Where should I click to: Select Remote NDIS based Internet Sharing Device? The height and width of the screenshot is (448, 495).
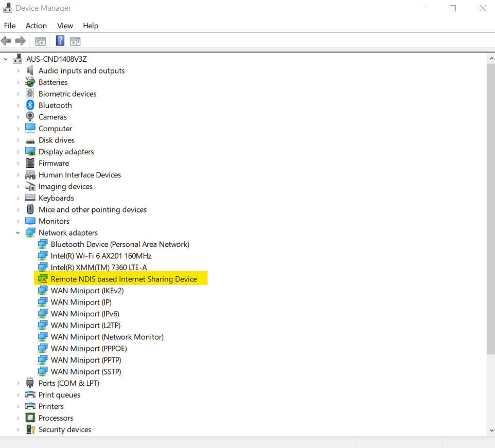coord(123,279)
